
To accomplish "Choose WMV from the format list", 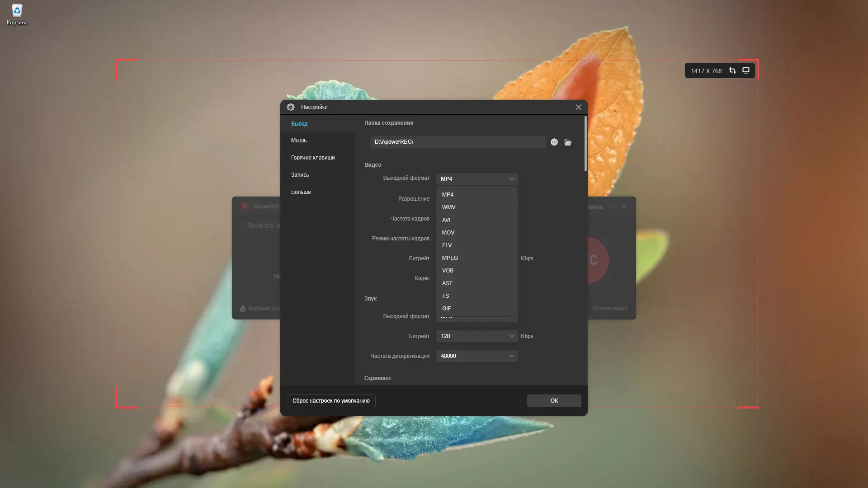I will click(448, 207).
